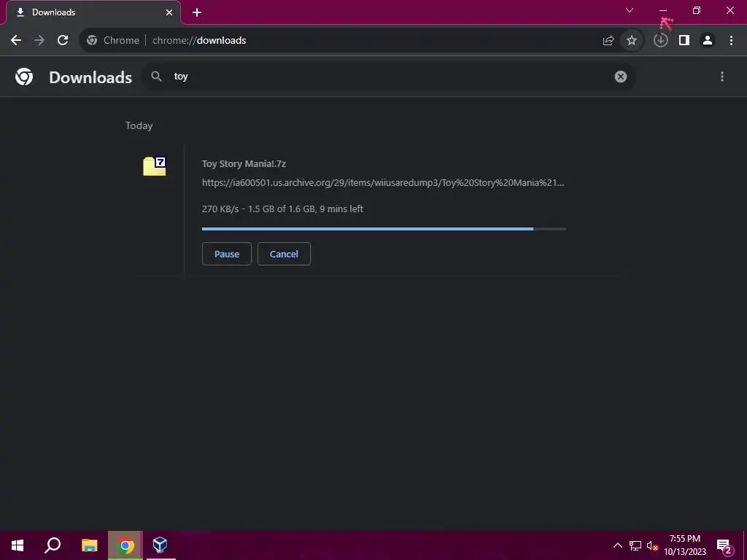
Task: Open the notification center icon
Action: [x=724, y=545]
